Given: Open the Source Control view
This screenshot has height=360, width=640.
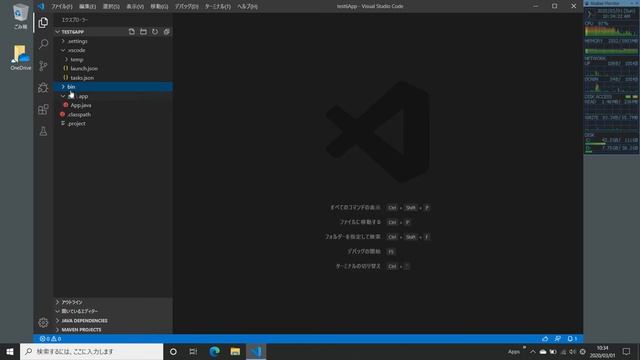Looking at the screenshot, I should [43, 66].
